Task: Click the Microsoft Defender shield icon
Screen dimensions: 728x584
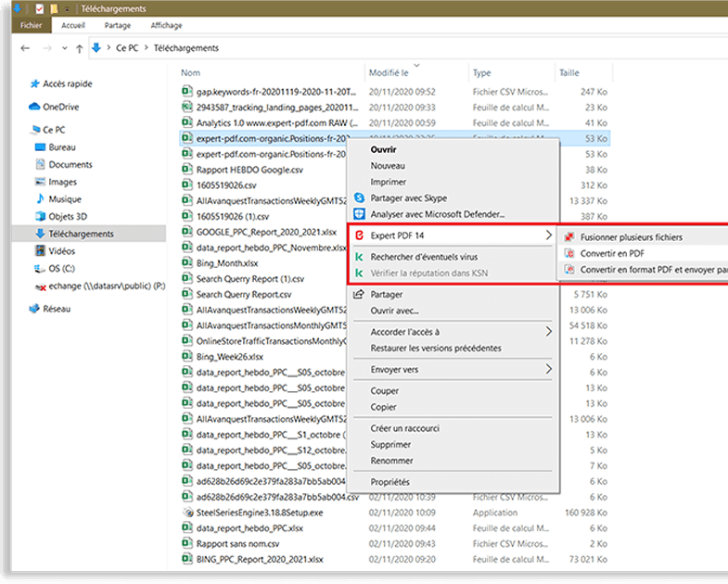Action: 359,214
